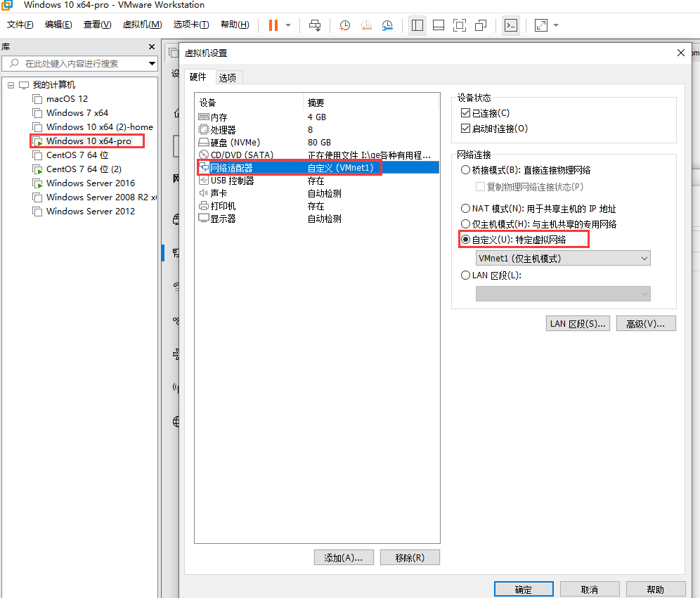Open the dropdown arrow beside the pause button

coord(288,25)
